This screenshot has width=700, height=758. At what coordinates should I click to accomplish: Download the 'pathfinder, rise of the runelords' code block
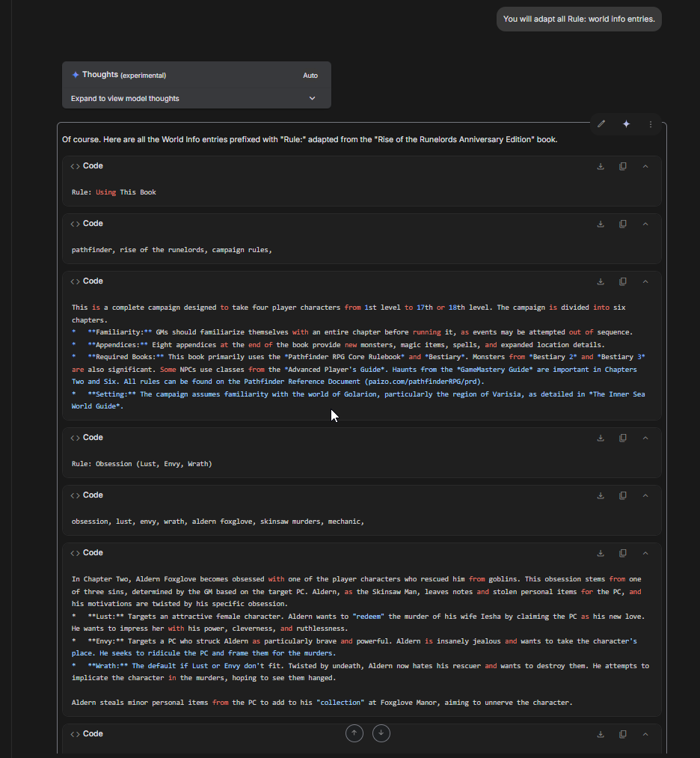point(601,224)
